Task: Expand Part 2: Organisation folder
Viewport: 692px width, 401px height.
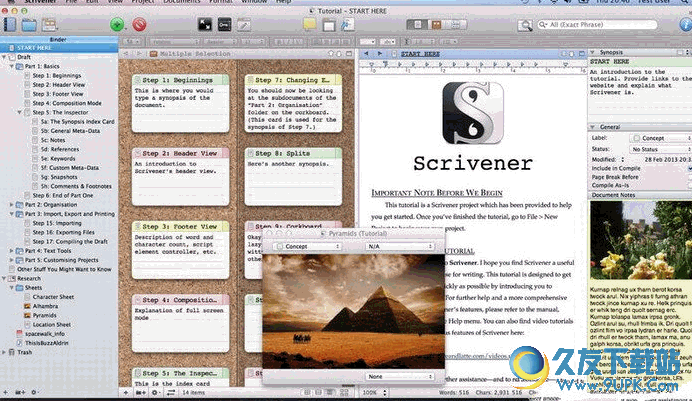Action: [x=11, y=205]
